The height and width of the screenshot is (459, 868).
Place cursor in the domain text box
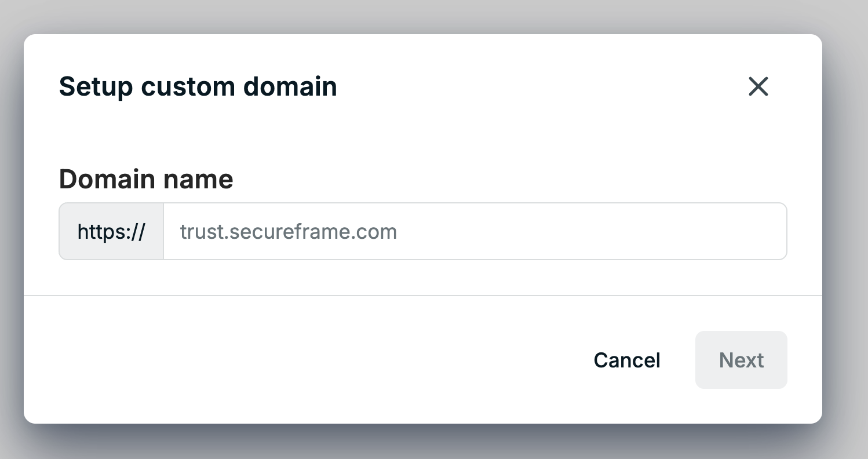tap(475, 231)
